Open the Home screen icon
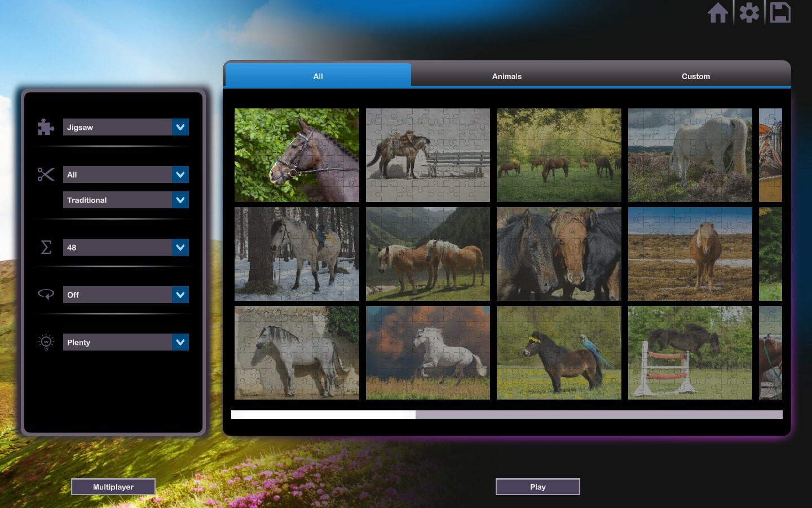This screenshot has height=508, width=812. [x=718, y=12]
